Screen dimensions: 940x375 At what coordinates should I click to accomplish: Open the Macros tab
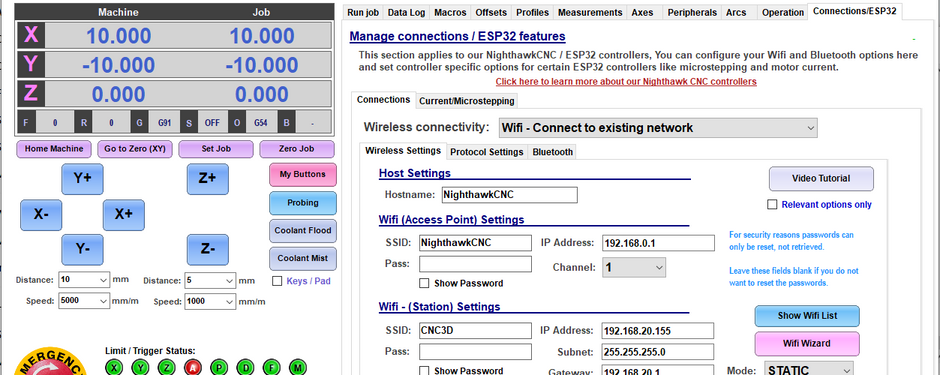tap(450, 12)
